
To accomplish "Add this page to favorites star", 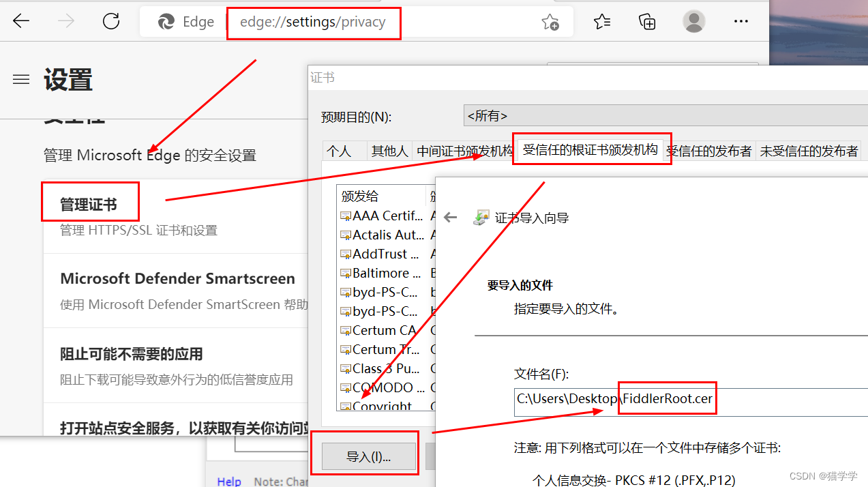I will (x=550, y=22).
